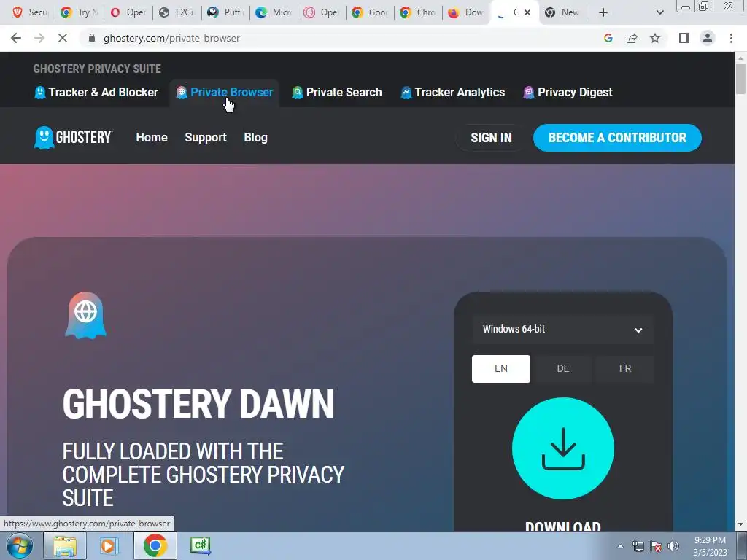Click the Chrome taskbar icon

coord(155,545)
